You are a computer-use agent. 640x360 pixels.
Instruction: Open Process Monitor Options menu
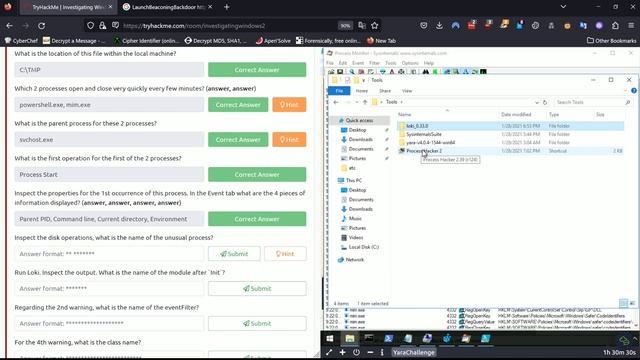[410, 63]
